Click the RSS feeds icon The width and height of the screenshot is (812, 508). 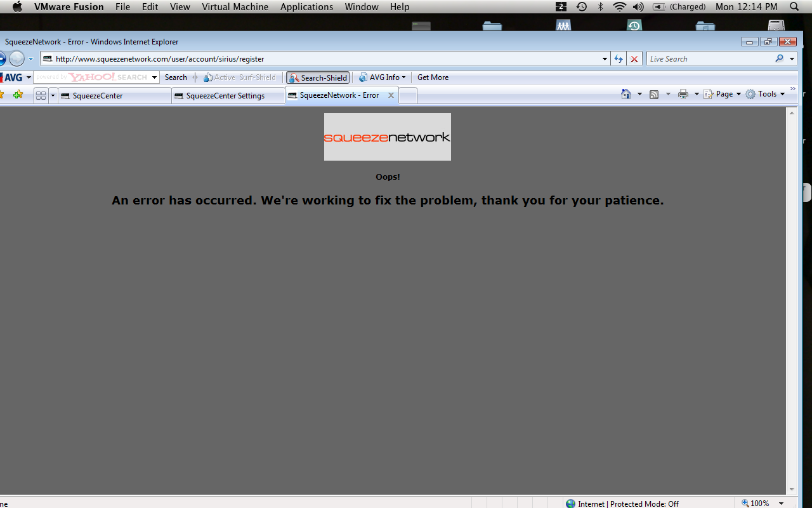coord(653,94)
